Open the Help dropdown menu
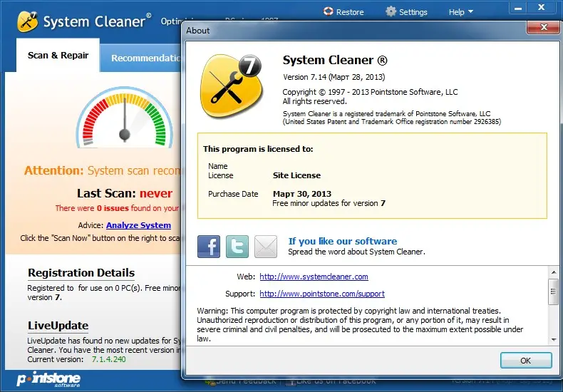The height and width of the screenshot is (392, 563). (x=460, y=12)
